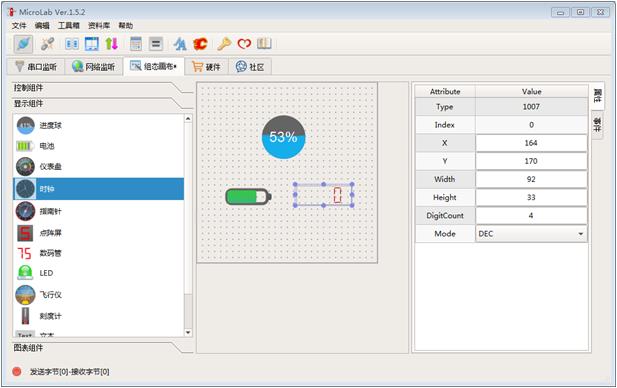
Task: Select the green battery widget on canvas
Action: point(248,197)
